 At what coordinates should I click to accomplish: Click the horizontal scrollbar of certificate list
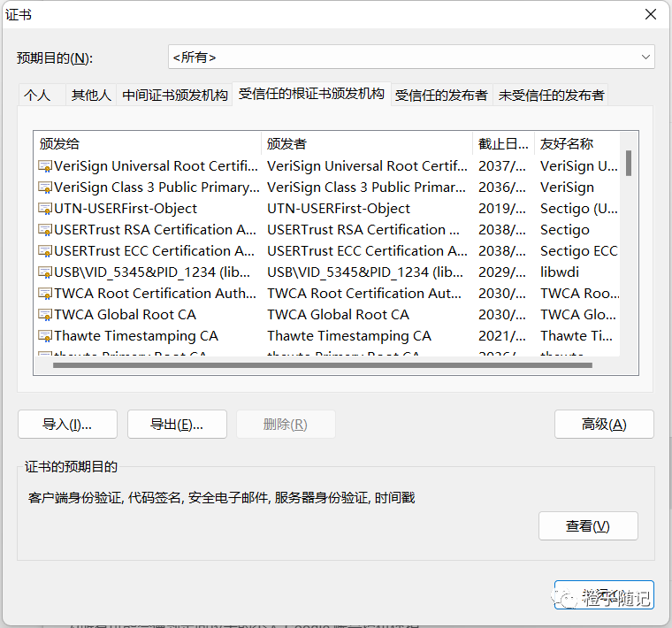pos(322,365)
